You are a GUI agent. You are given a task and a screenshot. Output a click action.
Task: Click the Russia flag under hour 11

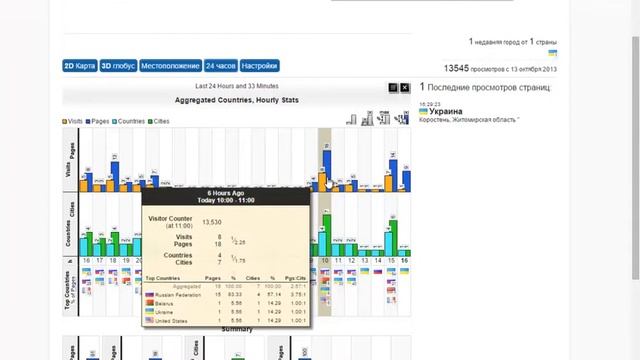[338, 272]
